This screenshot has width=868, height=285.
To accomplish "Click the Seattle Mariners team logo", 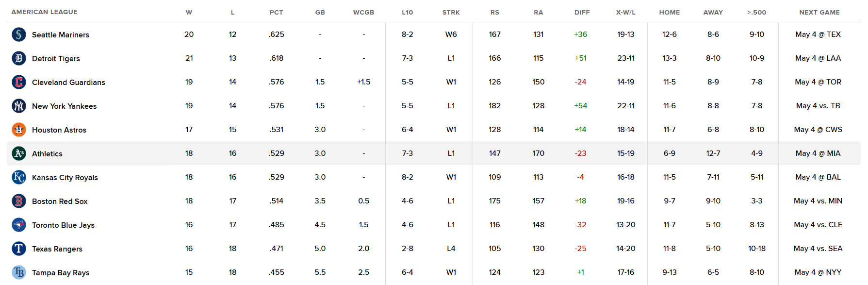I will click(19, 34).
